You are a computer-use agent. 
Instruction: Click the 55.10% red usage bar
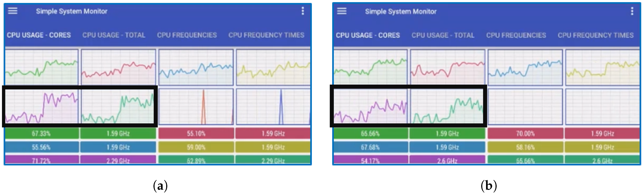(196, 133)
